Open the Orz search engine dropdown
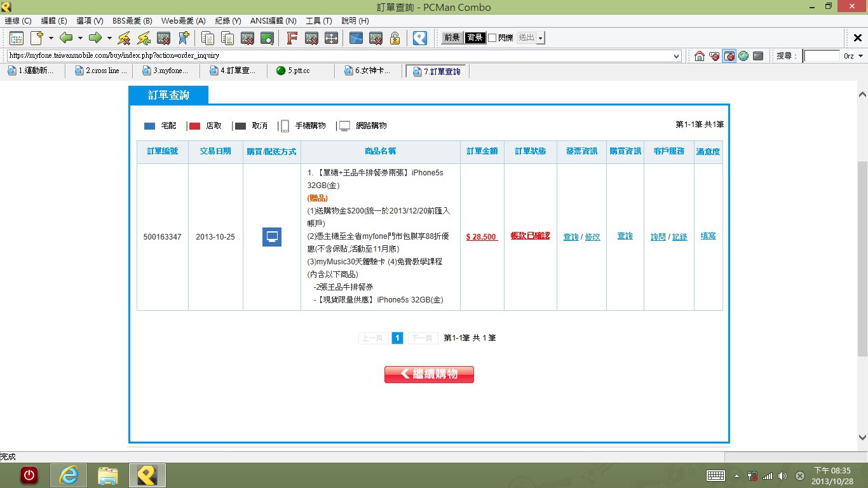868x488 pixels. [860, 56]
